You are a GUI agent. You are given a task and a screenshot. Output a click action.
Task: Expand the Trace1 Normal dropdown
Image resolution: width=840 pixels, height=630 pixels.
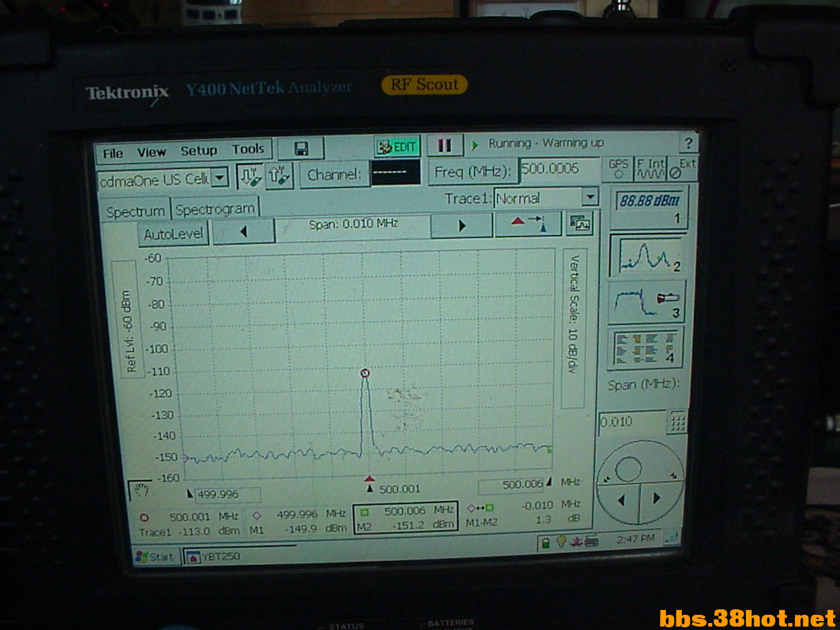point(589,198)
